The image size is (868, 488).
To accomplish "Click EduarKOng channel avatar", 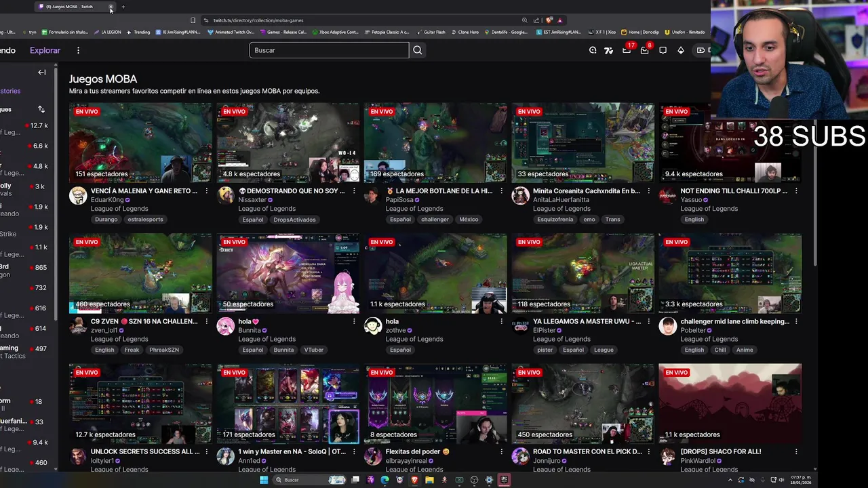I will pyautogui.click(x=79, y=196).
